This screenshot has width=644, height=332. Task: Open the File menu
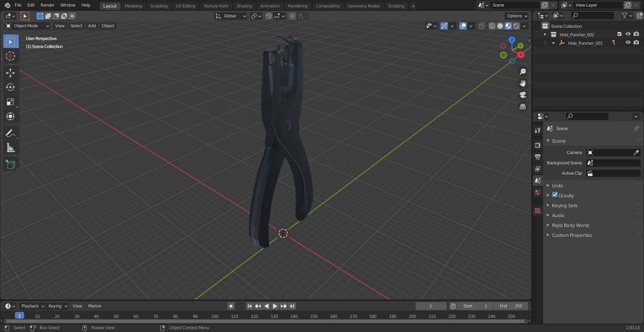click(x=18, y=5)
